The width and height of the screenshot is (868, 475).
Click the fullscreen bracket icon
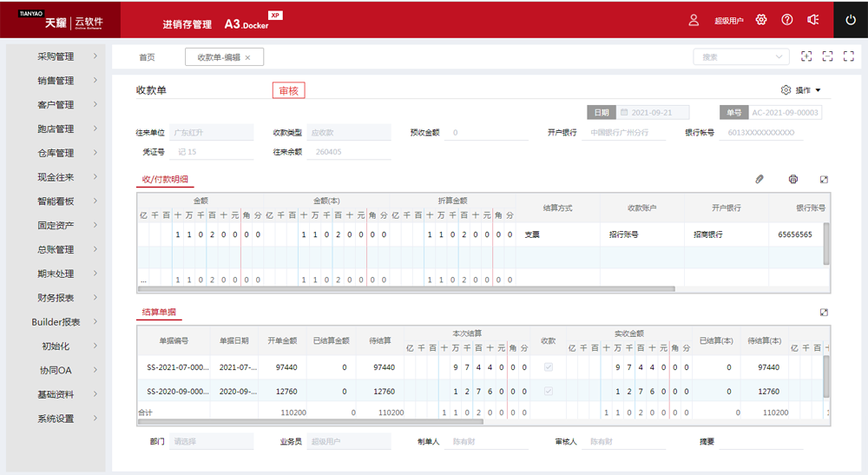point(849,56)
